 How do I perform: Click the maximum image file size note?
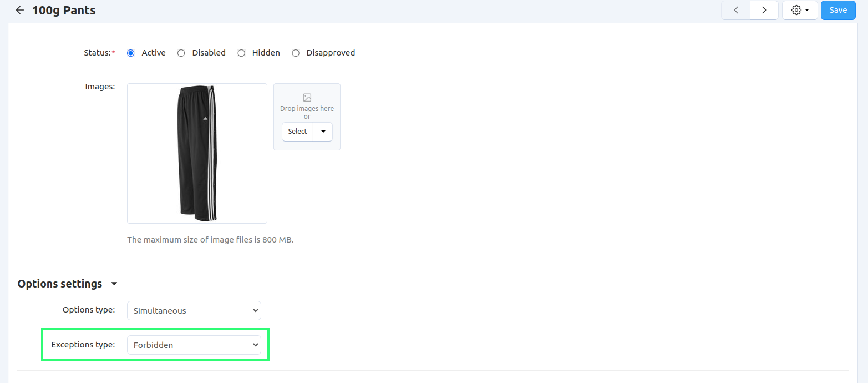(210, 240)
